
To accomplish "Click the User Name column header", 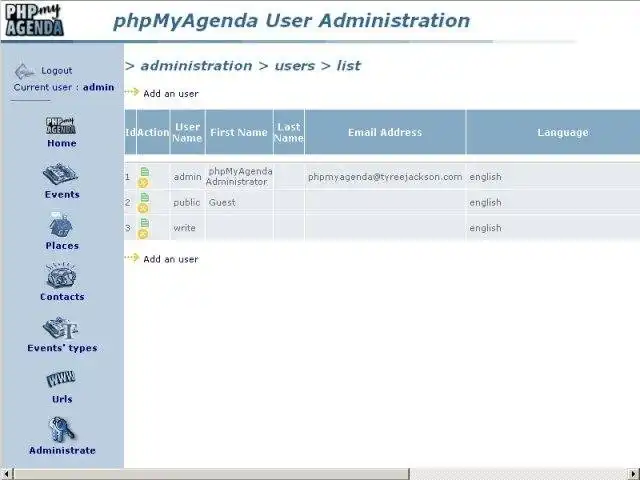I will 187,132.
